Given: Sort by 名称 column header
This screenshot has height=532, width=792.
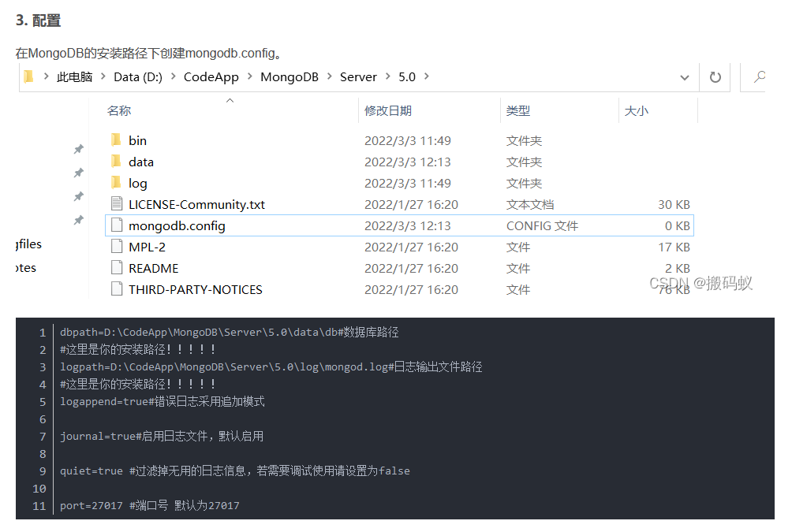Looking at the screenshot, I should pyautogui.click(x=118, y=110).
